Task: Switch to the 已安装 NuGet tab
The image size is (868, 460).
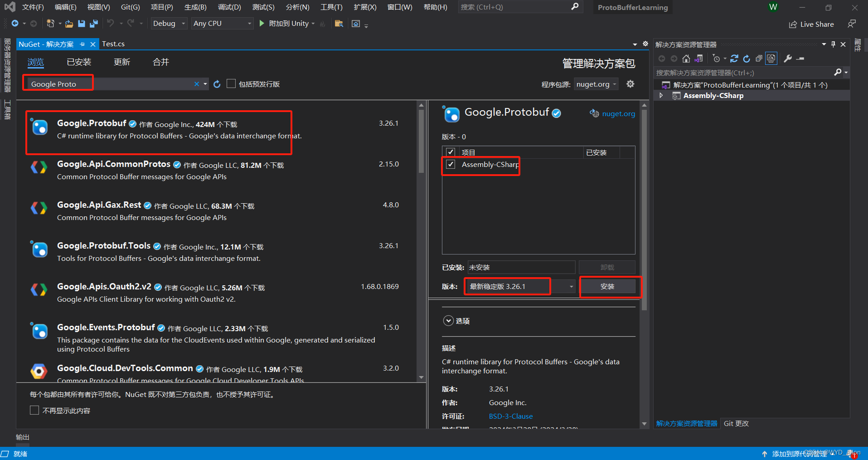Action: (x=79, y=62)
